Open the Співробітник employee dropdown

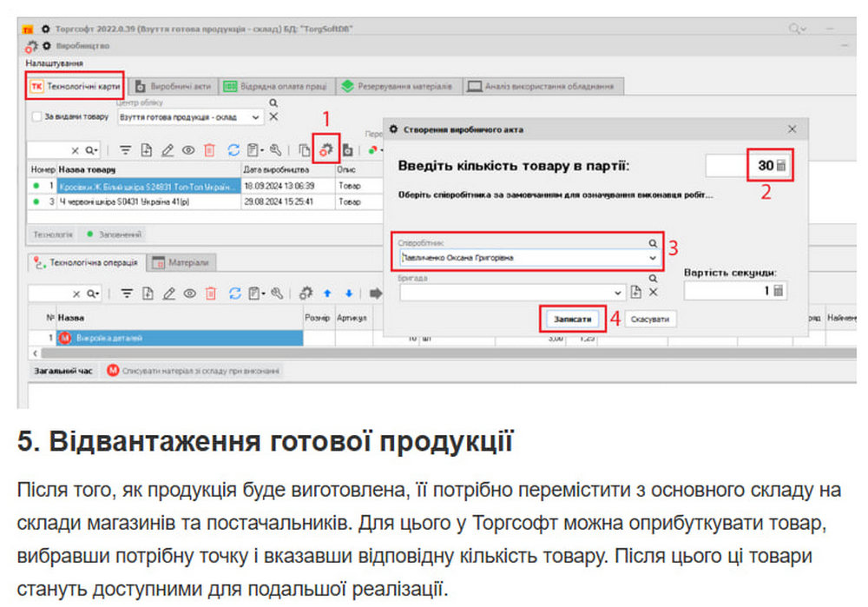click(x=653, y=258)
